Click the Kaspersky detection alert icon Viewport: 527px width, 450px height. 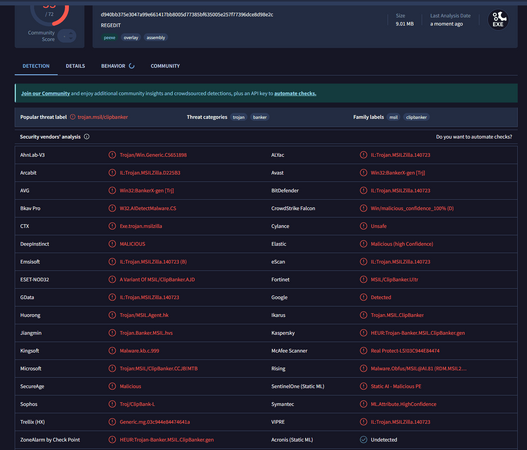click(363, 333)
